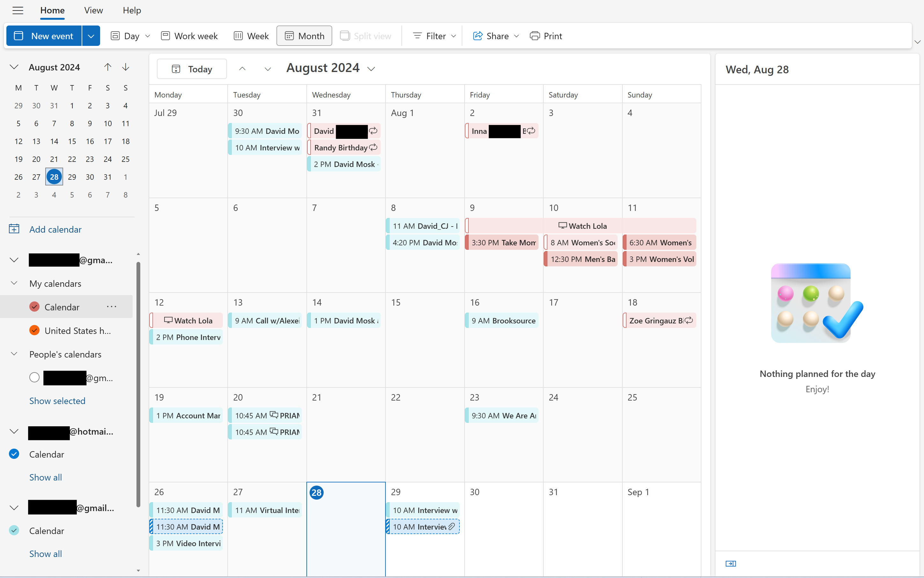924x578 pixels.
Task: Go to next month in mini calendar
Action: [125, 67]
